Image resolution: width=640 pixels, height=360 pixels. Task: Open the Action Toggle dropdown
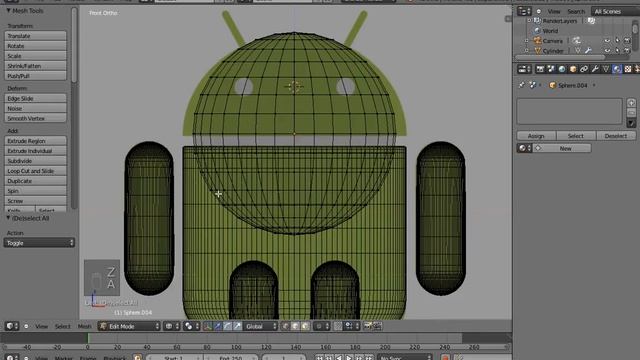(x=39, y=243)
